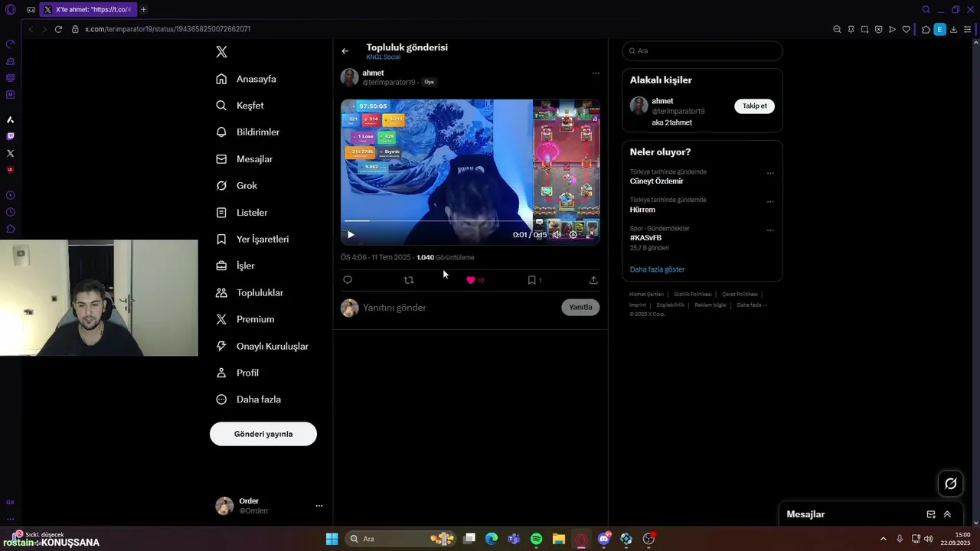This screenshot has width=980, height=551.
Task: Open Microsoft Edge from taskbar
Action: (x=491, y=539)
